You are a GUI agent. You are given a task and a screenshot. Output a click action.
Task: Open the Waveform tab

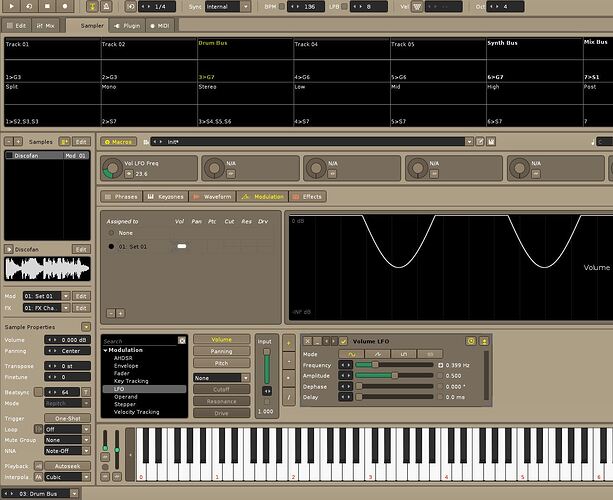pos(212,197)
